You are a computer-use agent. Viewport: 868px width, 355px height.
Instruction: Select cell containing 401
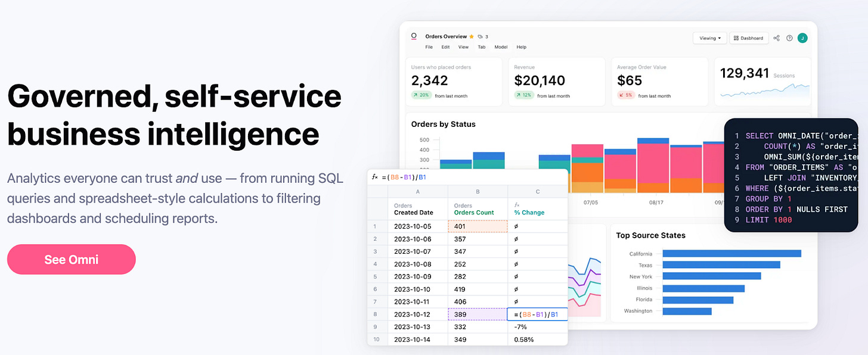[x=478, y=226]
